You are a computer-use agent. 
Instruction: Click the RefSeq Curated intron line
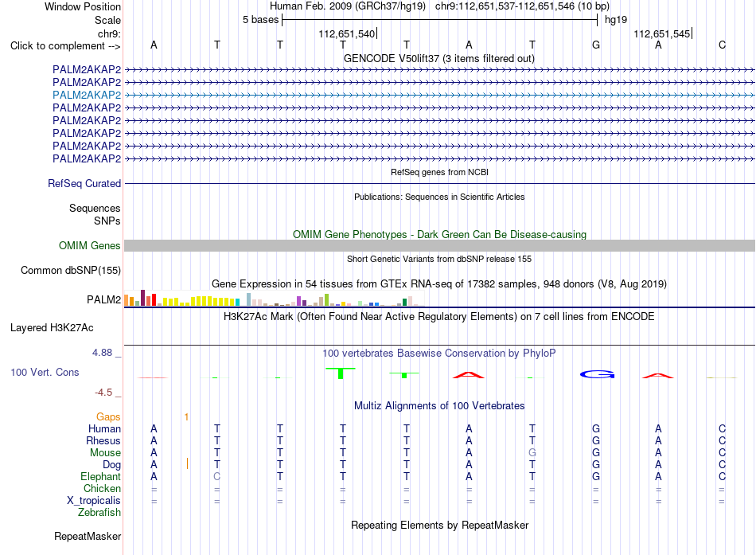(439, 183)
